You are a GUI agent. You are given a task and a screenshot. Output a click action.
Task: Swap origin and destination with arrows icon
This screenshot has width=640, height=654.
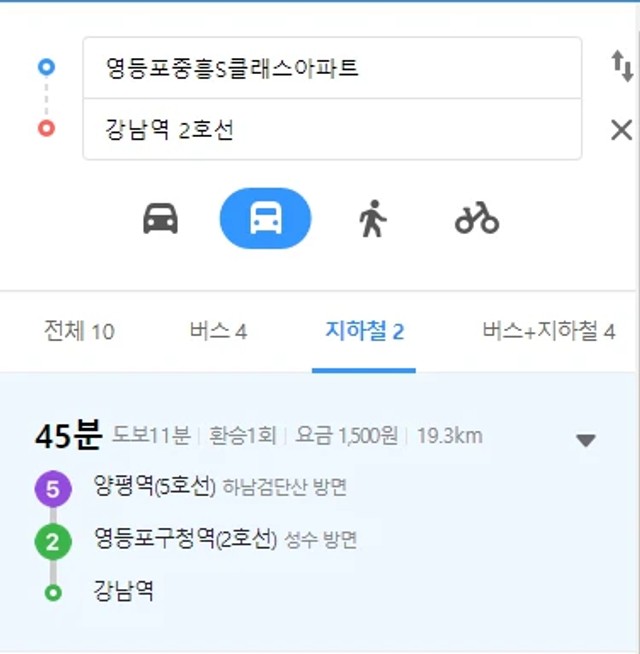point(622,66)
